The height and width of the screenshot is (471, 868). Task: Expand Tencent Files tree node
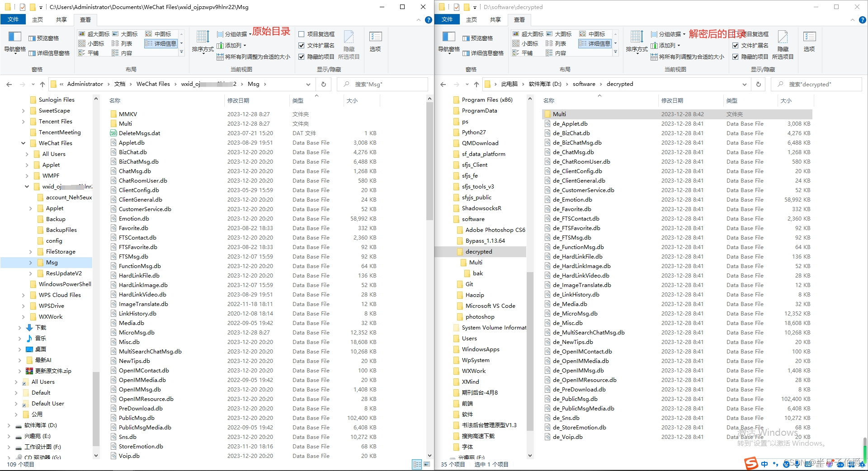23,122
